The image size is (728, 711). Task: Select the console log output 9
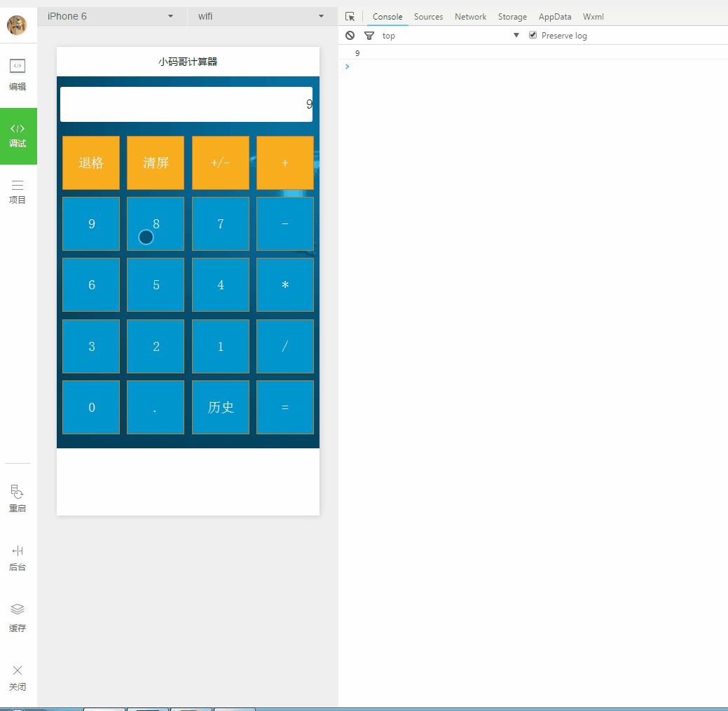357,53
